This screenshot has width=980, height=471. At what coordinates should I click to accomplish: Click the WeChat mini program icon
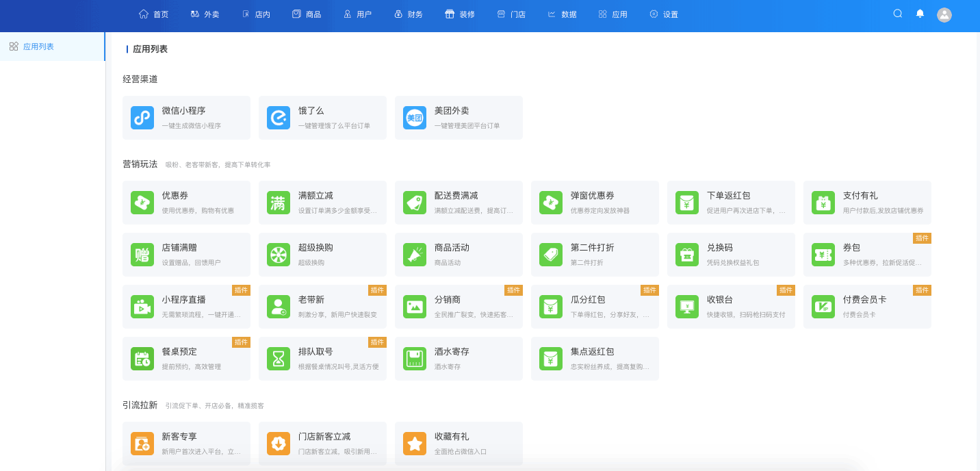coord(142,118)
